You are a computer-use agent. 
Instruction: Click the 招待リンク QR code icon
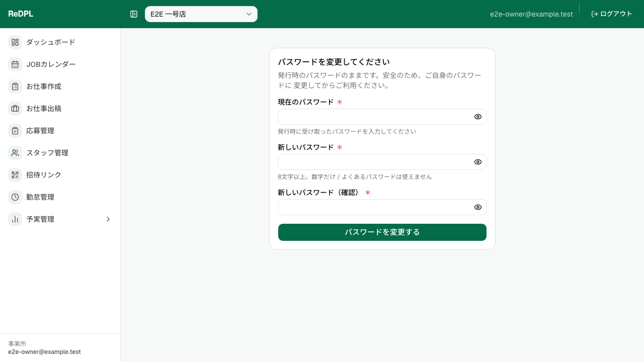(x=15, y=175)
